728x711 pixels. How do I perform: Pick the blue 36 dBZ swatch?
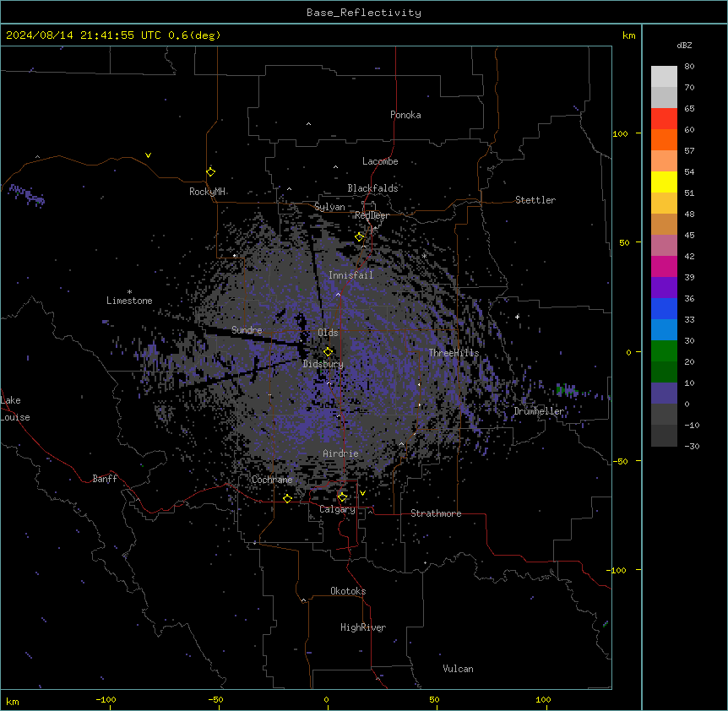[664, 308]
